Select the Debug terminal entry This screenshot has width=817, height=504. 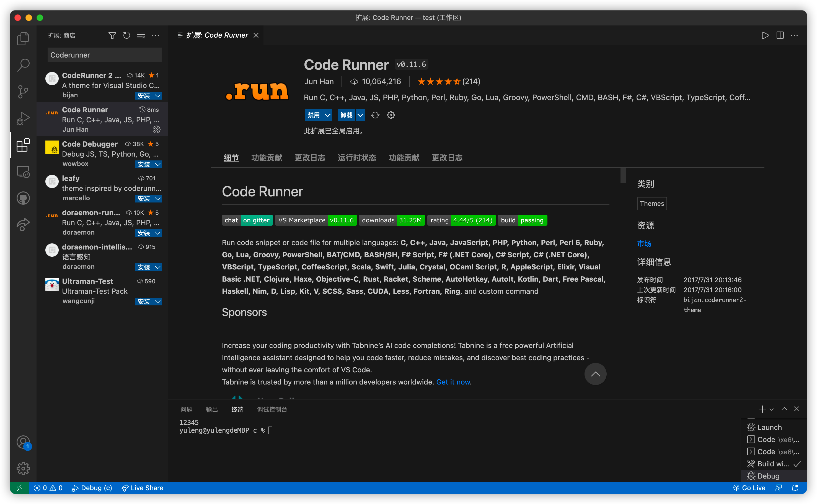[773, 476]
